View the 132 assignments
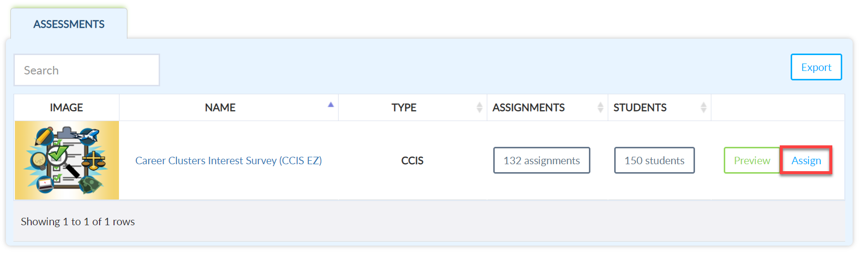868x256 pixels. 541,160
